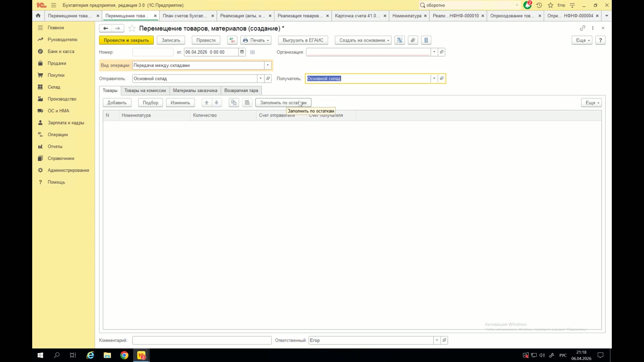The image size is (644, 362).
Task: Switch to Товары на комиссии tab
Action: [x=145, y=90]
